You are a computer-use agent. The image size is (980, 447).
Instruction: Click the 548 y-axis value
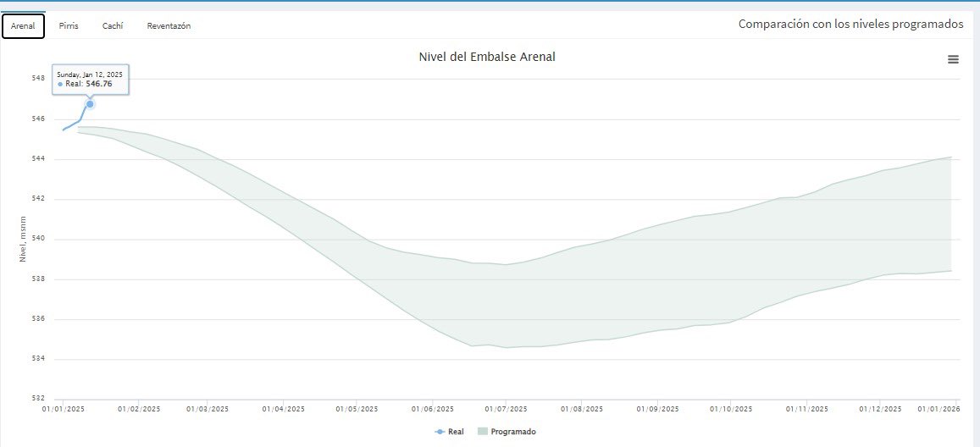(x=37, y=78)
